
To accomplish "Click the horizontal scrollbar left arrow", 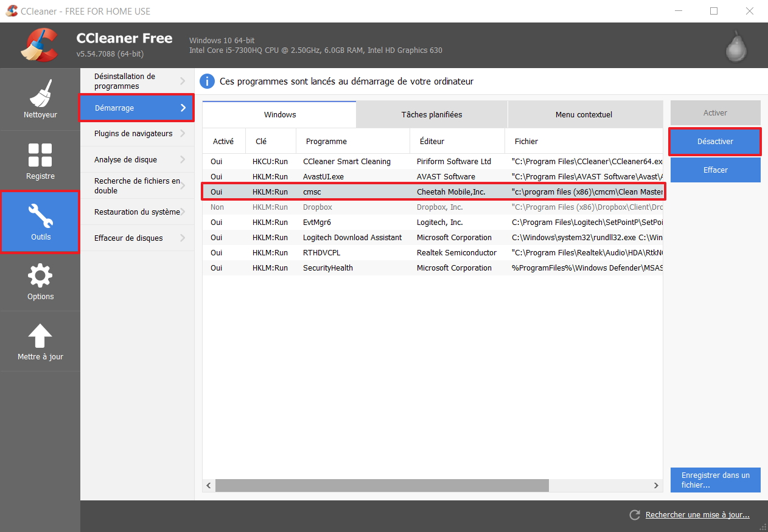I will click(209, 486).
